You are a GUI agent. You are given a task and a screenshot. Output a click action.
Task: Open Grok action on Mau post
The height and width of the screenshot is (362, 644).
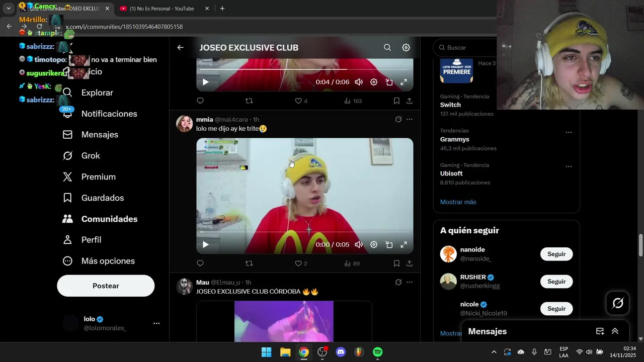pyautogui.click(x=398, y=283)
